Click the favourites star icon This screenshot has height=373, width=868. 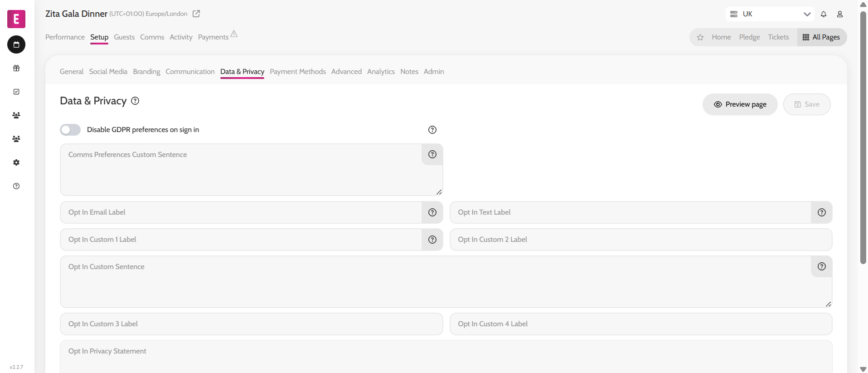click(x=700, y=37)
